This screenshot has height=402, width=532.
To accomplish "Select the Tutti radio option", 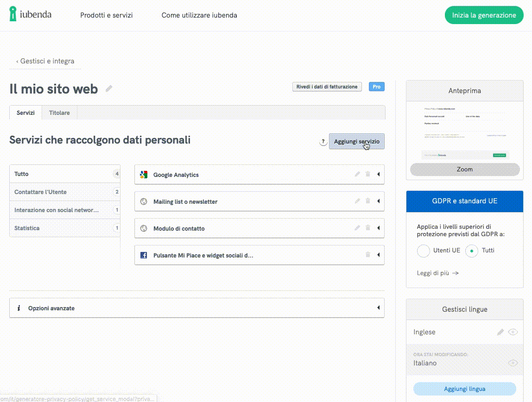I will pyautogui.click(x=472, y=251).
